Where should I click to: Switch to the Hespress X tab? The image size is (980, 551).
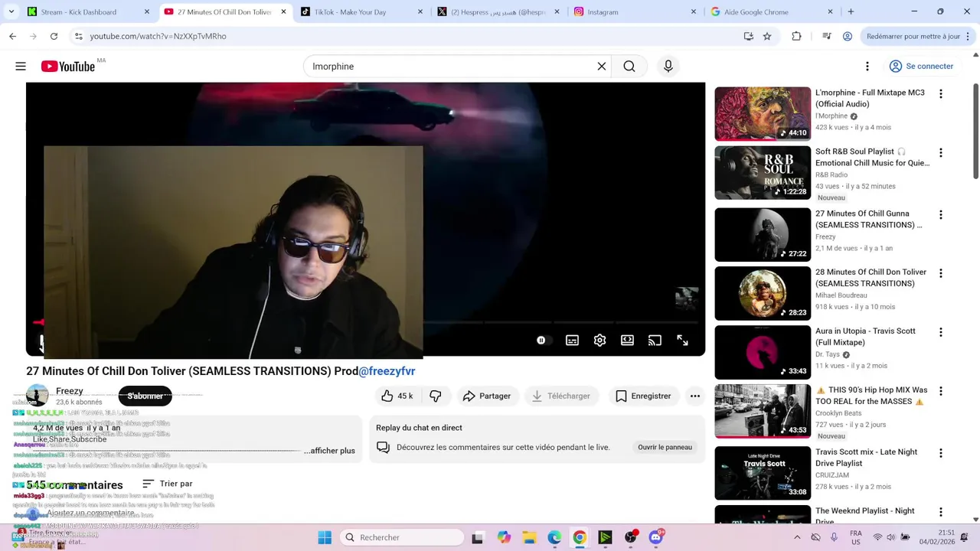(498, 12)
